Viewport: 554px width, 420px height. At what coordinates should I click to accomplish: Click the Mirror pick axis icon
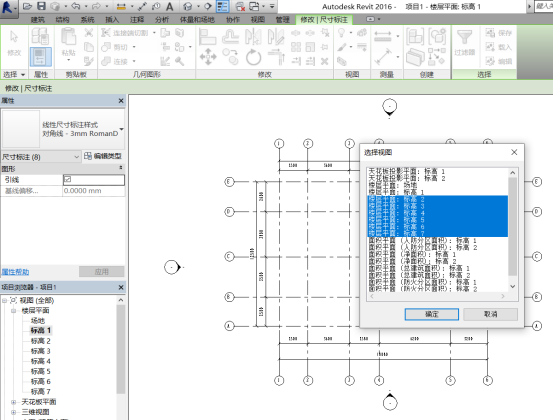tap(253, 37)
